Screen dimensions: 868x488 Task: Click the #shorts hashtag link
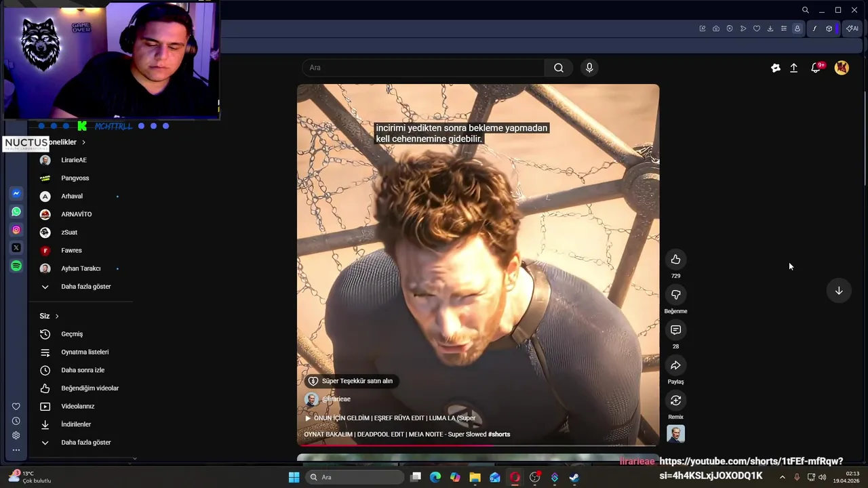click(499, 434)
